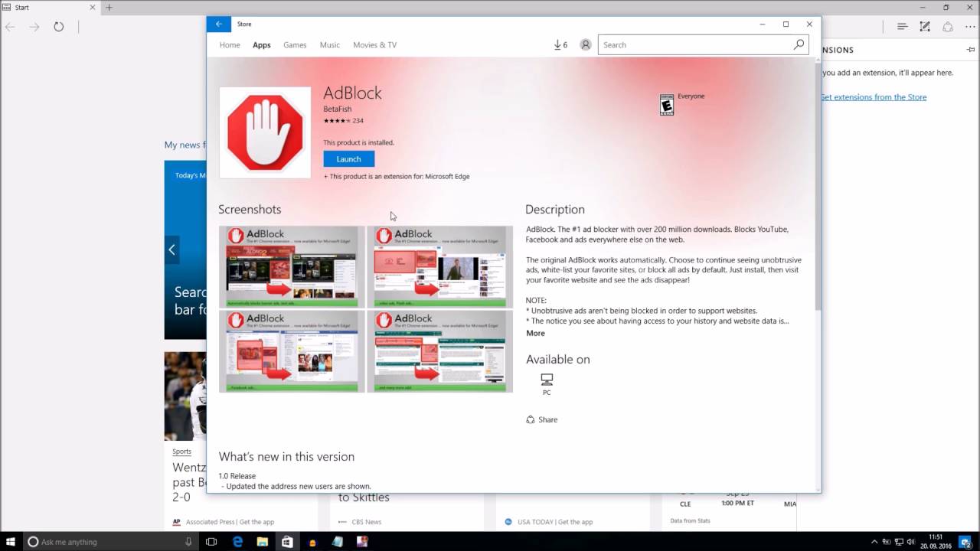Image resolution: width=980 pixels, height=551 pixels.
Task: Go back using the Store back arrow
Action: (x=218, y=24)
